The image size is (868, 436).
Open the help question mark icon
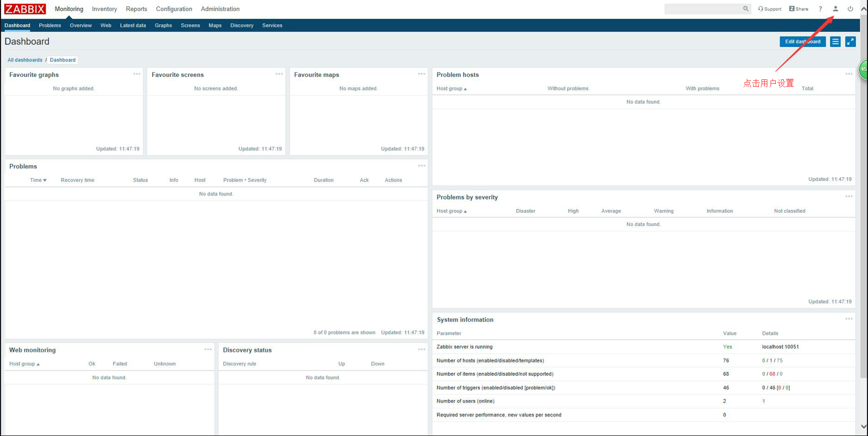pyautogui.click(x=820, y=9)
